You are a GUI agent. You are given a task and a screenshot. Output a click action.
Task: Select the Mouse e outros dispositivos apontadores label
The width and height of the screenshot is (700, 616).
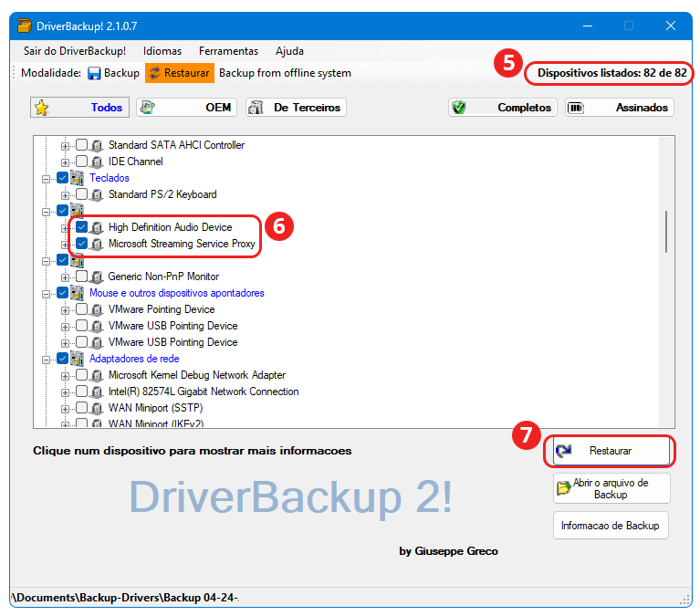tap(177, 293)
